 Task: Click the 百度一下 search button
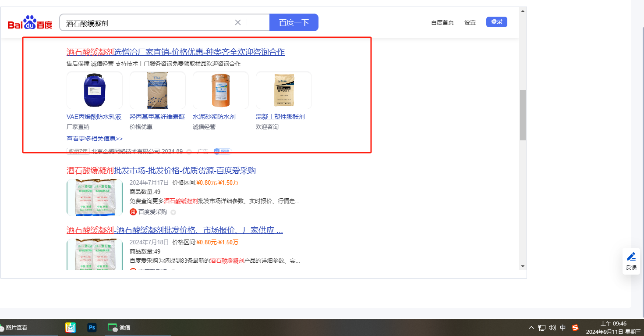[x=294, y=22]
